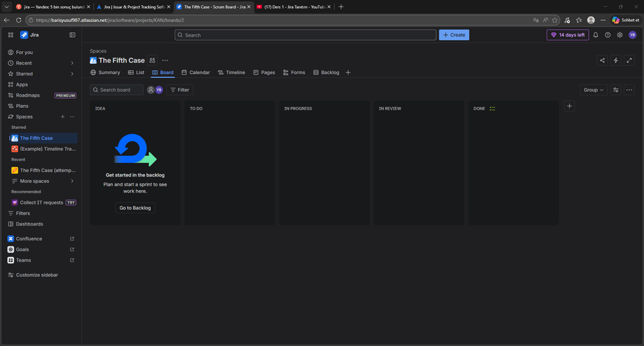This screenshot has width=644, height=346.
Task: Open the Pages tab
Action: pos(264,73)
